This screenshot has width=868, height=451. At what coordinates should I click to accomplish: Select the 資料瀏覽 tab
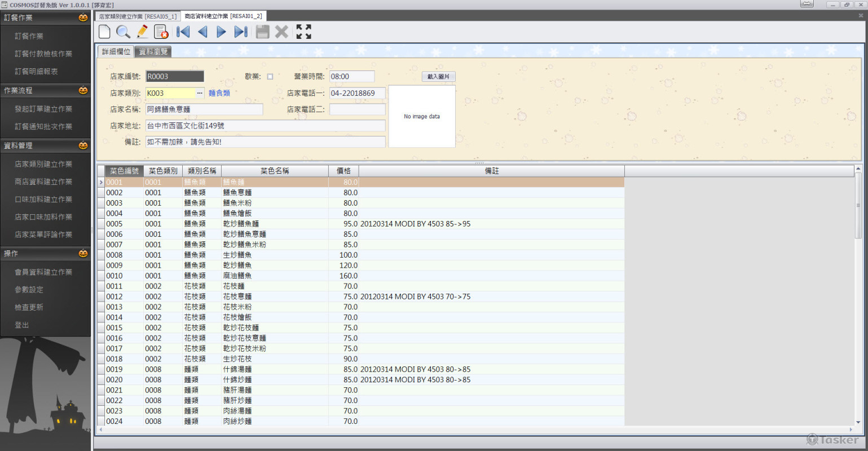click(x=153, y=51)
